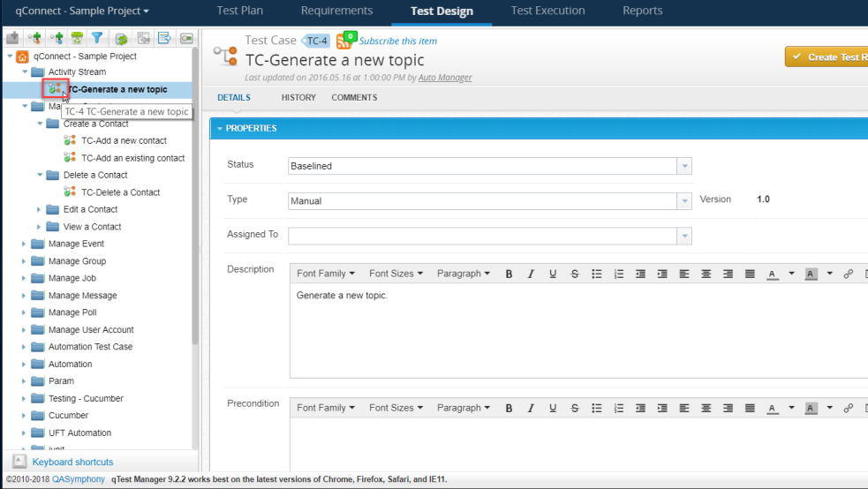The width and height of the screenshot is (868, 489).
Task: Click the orange RSS subscribe icon
Action: (343, 41)
